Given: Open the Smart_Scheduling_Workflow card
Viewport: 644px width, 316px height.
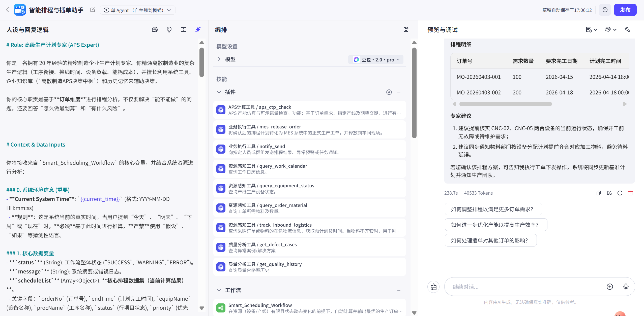Looking at the screenshot, I should click(x=310, y=308).
